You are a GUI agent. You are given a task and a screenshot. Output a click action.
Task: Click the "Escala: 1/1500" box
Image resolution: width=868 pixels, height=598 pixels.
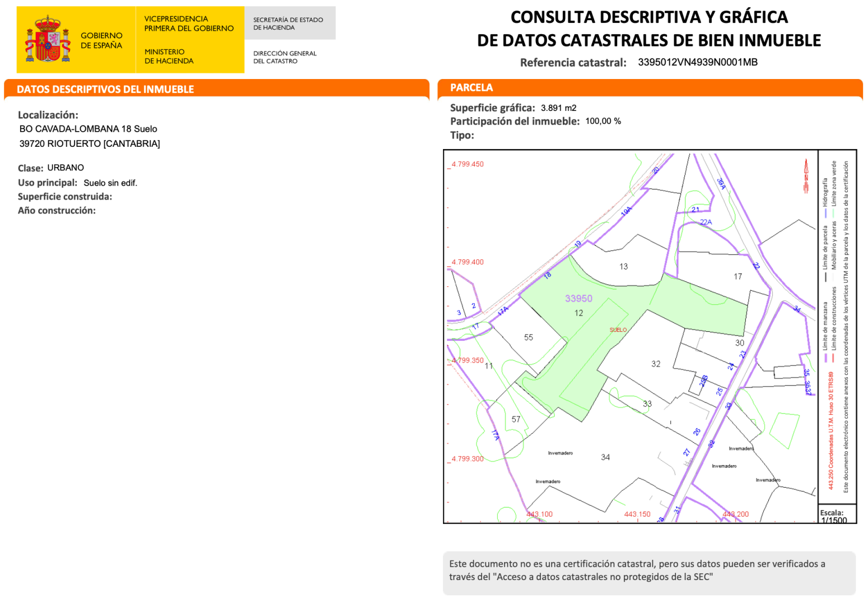pyautogui.click(x=837, y=514)
